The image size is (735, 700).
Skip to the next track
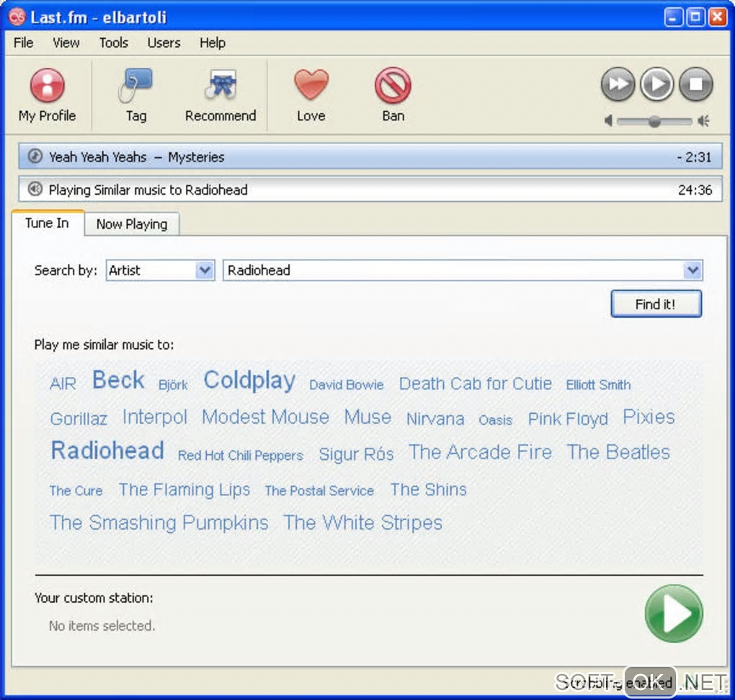(x=618, y=84)
